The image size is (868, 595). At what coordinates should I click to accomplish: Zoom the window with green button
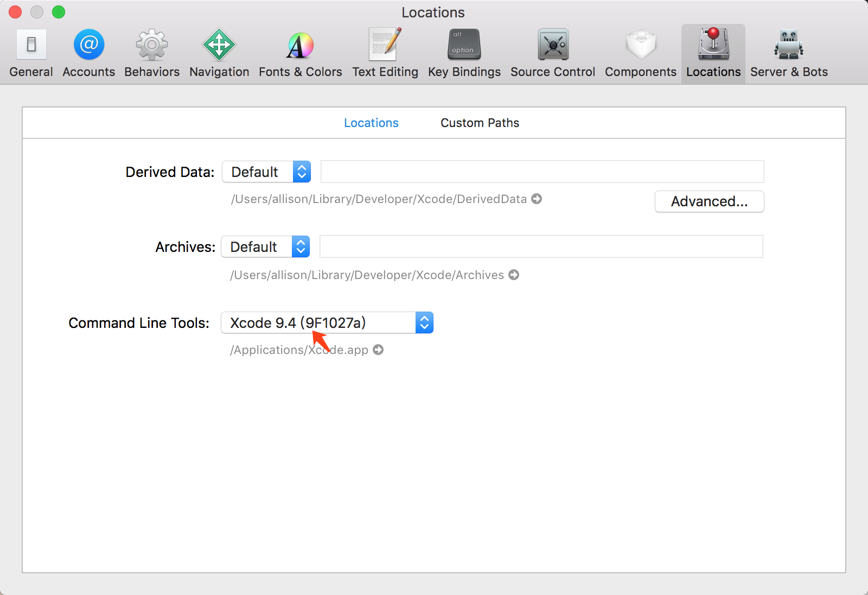(x=59, y=12)
